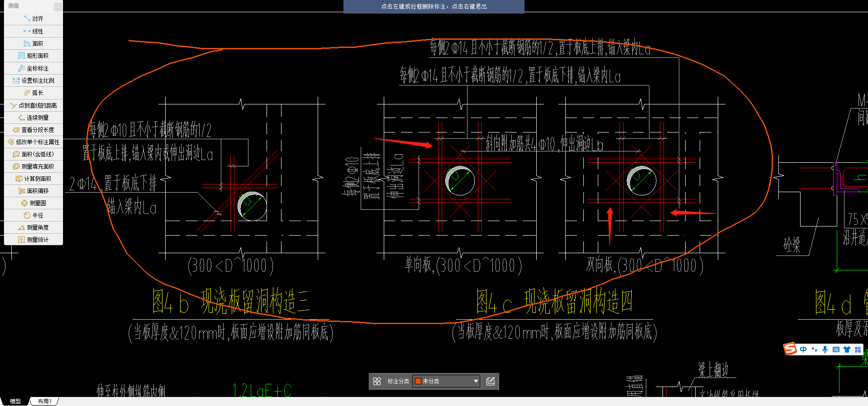Viewport: 868px width, 406px height.
Task: Toggle Sogou punctuation mode button
Action: click(815, 349)
